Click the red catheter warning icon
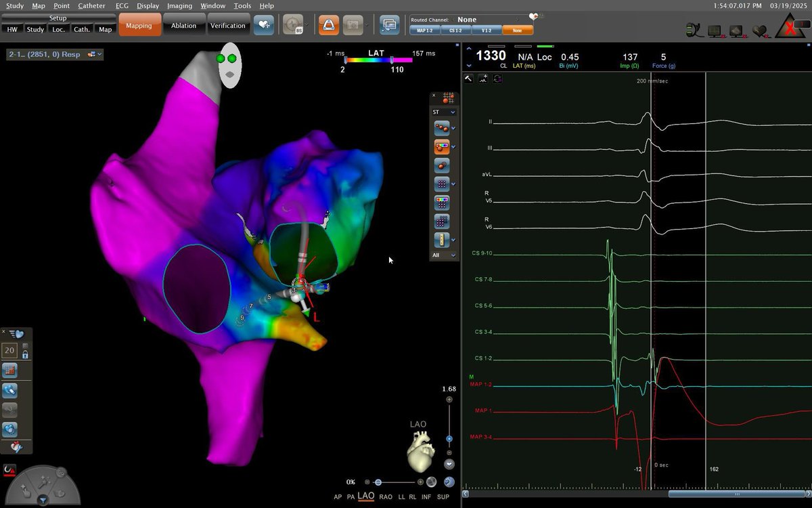This screenshot has width=812, height=508. coord(9,469)
